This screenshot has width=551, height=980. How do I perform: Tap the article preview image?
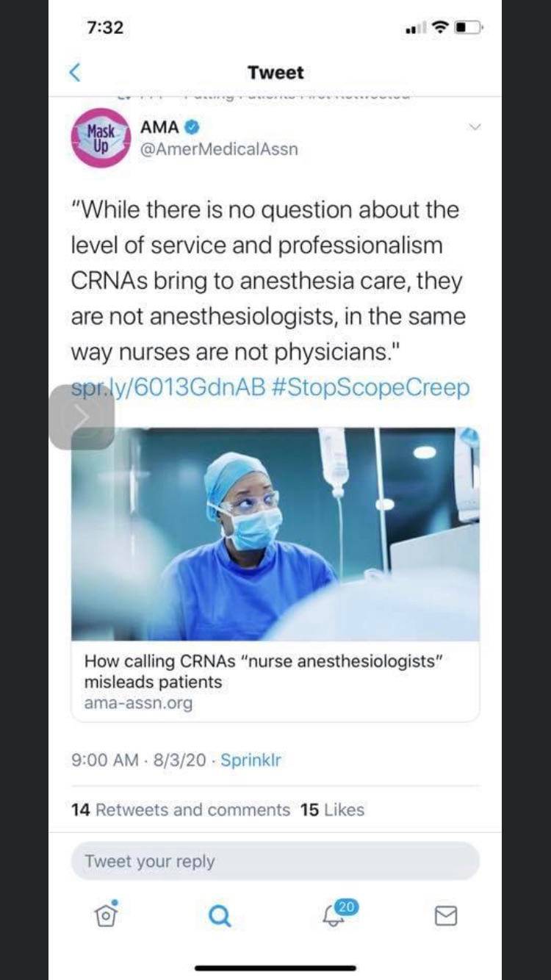[x=275, y=534]
